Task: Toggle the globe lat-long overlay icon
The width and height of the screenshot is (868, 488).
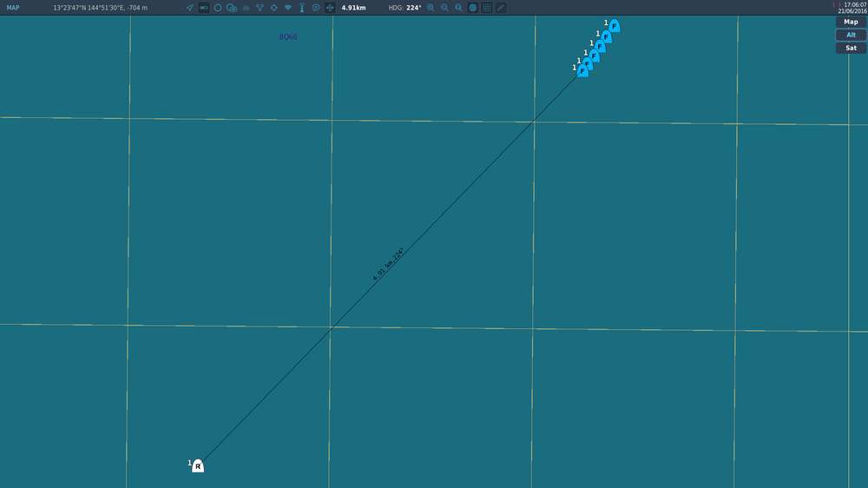Action: (x=473, y=8)
